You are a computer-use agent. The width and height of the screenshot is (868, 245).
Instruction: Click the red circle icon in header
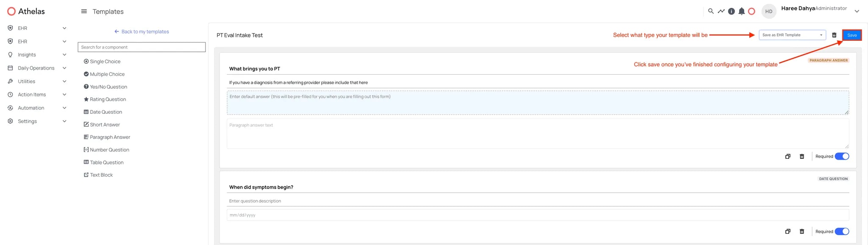click(x=751, y=11)
